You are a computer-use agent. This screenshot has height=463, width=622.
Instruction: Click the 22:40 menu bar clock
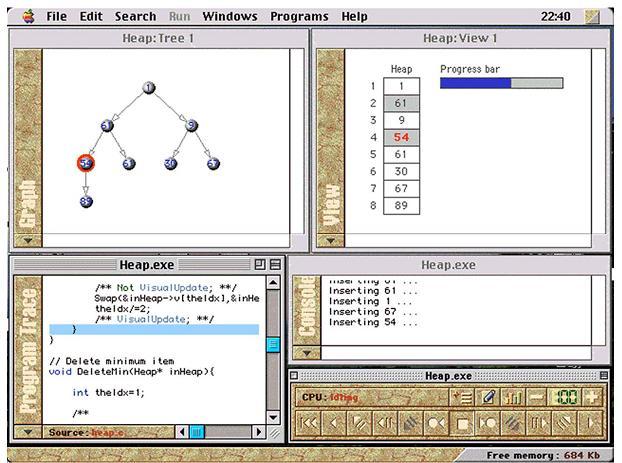click(555, 16)
